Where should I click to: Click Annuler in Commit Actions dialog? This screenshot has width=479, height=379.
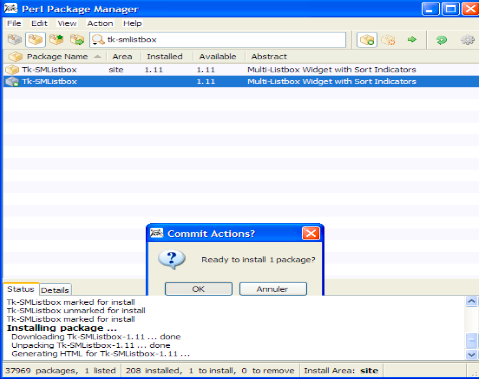(273, 289)
